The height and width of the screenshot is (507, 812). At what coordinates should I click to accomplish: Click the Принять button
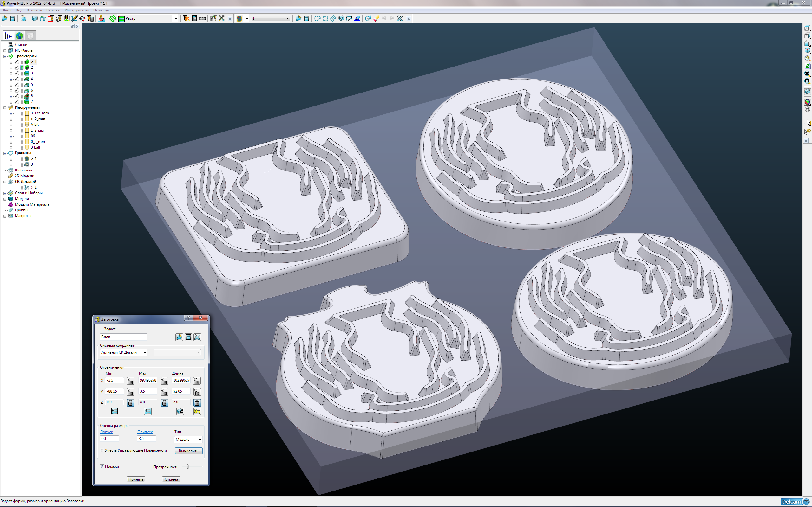136,479
